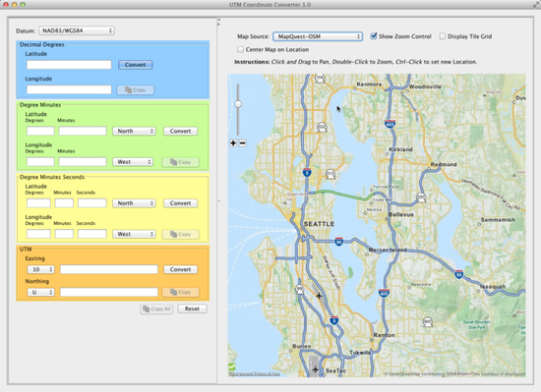Click the route 522 shield on map
Screen dimensions: 541x392
322,127
